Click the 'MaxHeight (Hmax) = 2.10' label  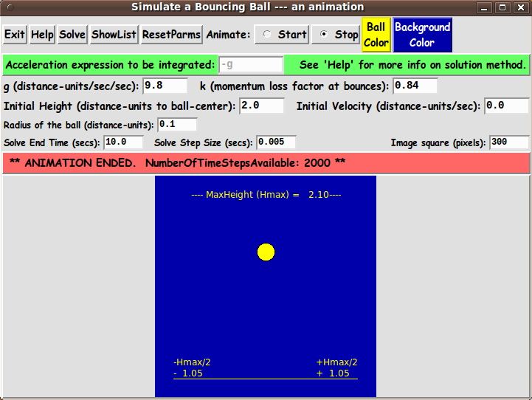tap(266, 195)
